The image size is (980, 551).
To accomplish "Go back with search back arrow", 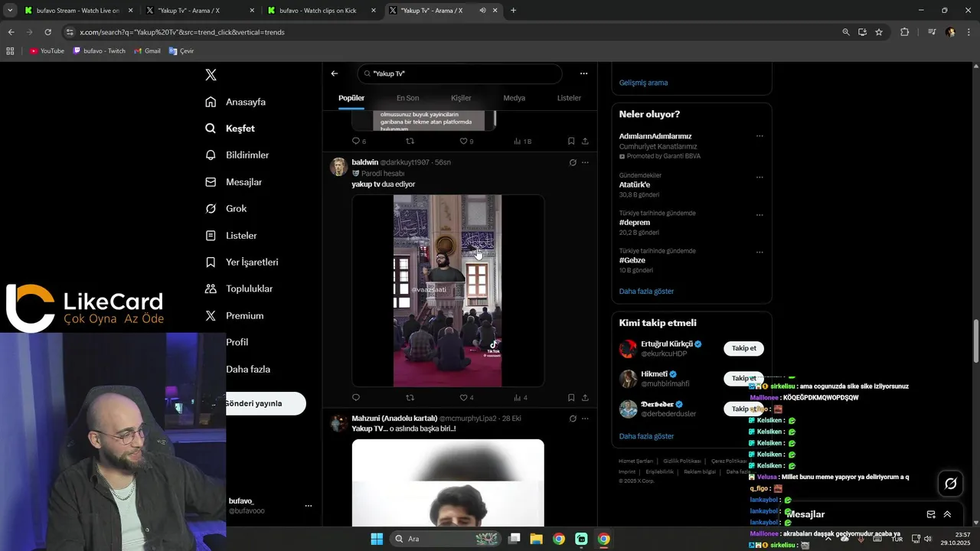I will 335,73.
